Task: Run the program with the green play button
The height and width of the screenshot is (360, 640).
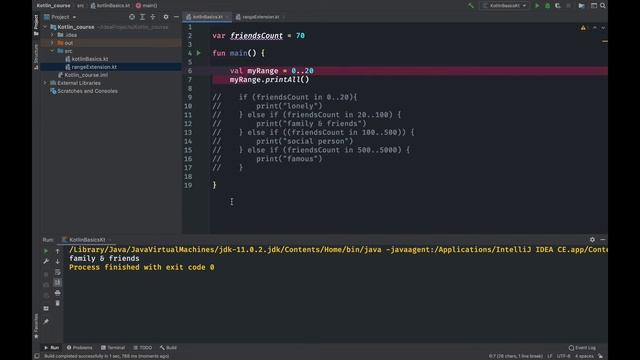Action: point(537,6)
